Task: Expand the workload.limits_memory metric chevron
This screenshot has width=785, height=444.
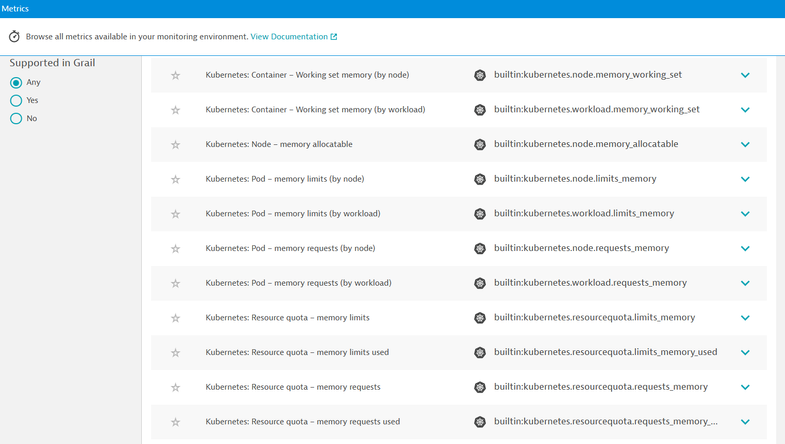Action: (x=745, y=214)
